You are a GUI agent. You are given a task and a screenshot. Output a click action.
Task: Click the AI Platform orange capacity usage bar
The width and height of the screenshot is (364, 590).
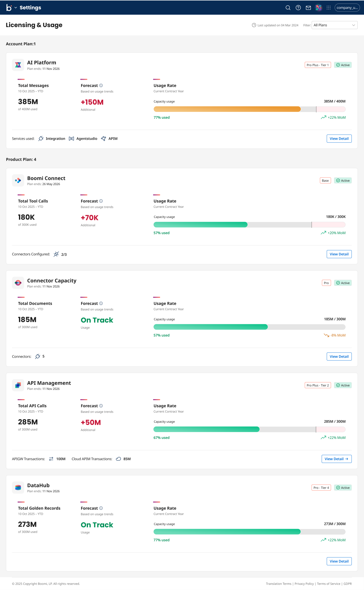point(227,109)
